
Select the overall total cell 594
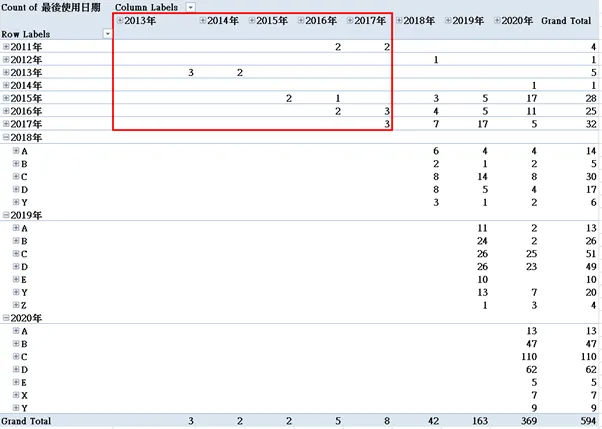click(589, 421)
